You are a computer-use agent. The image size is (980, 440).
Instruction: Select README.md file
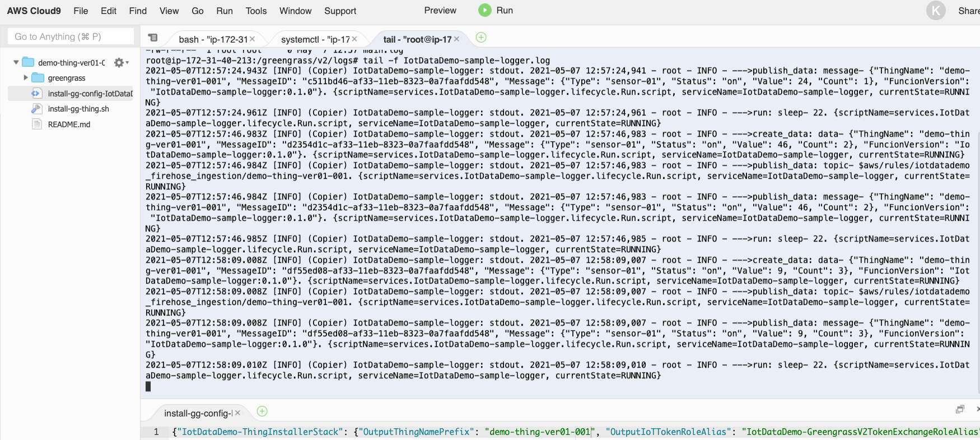pyautogui.click(x=69, y=124)
